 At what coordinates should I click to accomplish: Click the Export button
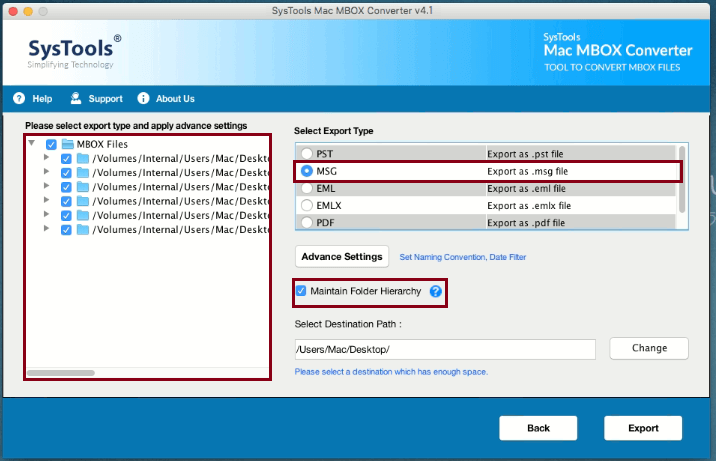coord(643,428)
